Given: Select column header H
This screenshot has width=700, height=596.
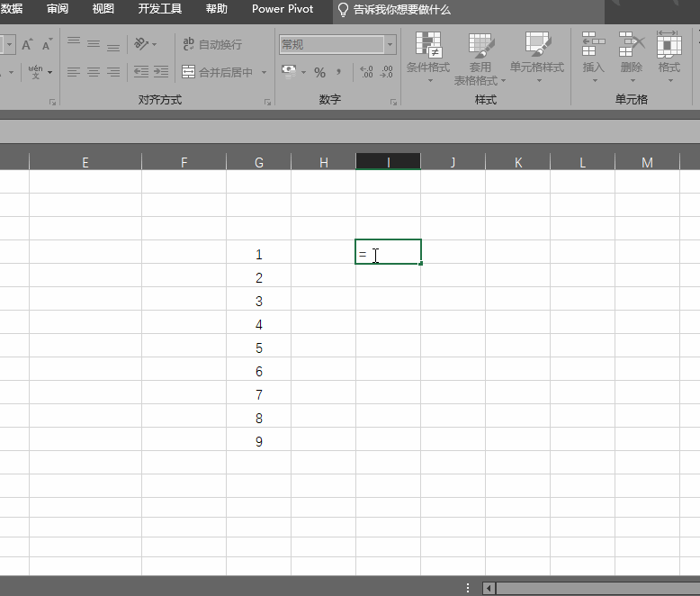Looking at the screenshot, I should (x=324, y=162).
